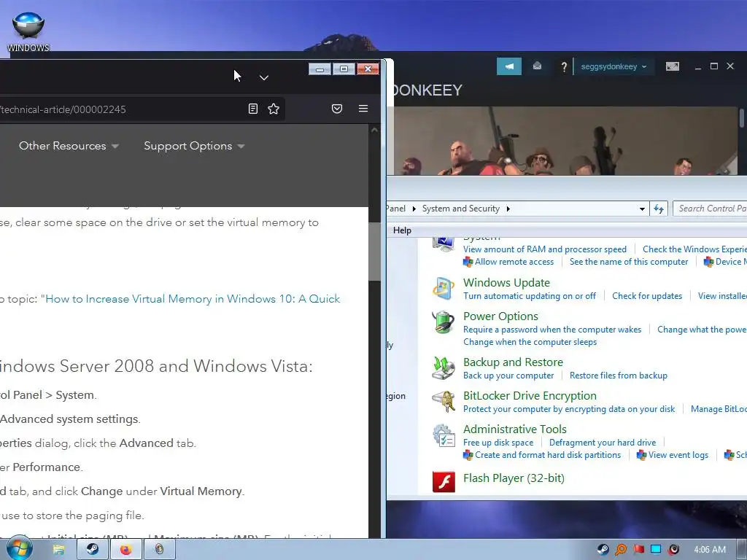Switch to Firefox taskbar button
Image resolution: width=747 pixels, height=560 pixels.
point(125,550)
